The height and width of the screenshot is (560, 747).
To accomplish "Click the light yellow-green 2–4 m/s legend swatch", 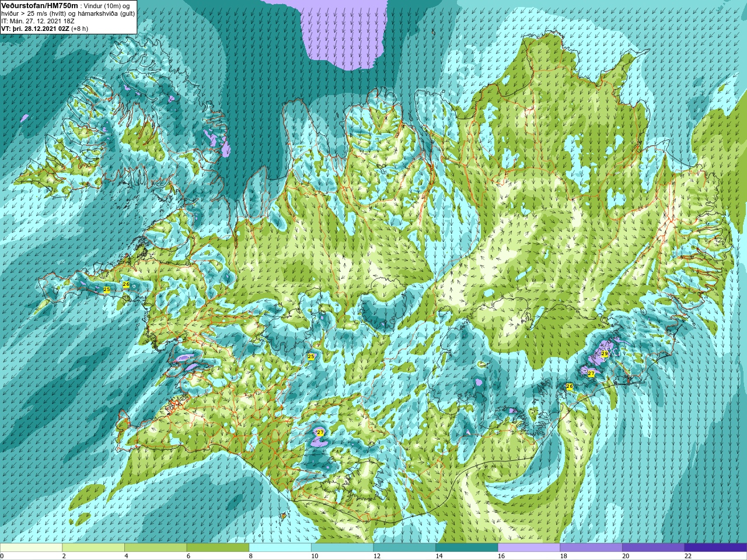I will tap(93, 548).
